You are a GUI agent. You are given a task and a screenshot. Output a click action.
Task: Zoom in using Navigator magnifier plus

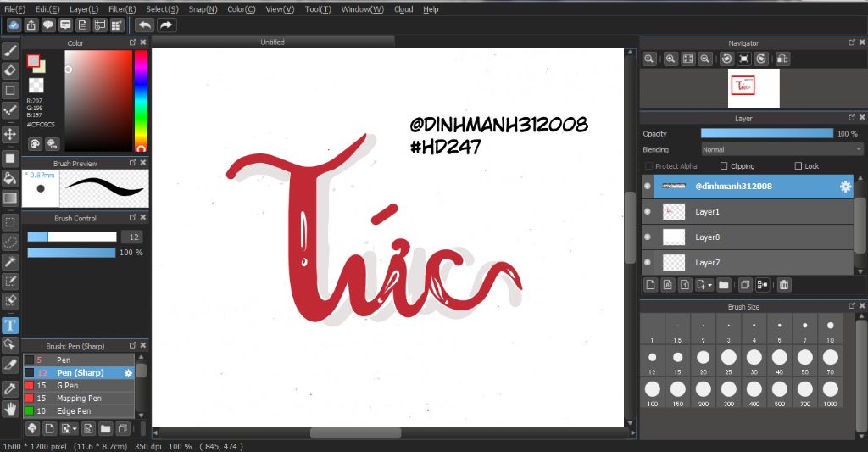click(670, 59)
